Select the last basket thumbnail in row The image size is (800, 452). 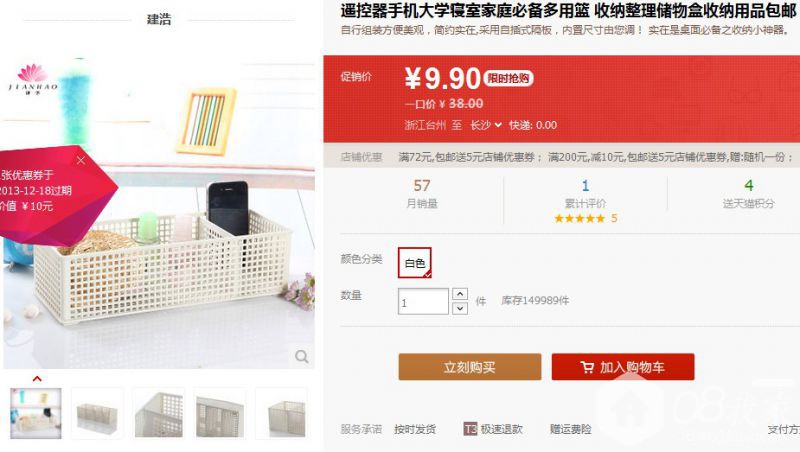(x=281, y=413)
